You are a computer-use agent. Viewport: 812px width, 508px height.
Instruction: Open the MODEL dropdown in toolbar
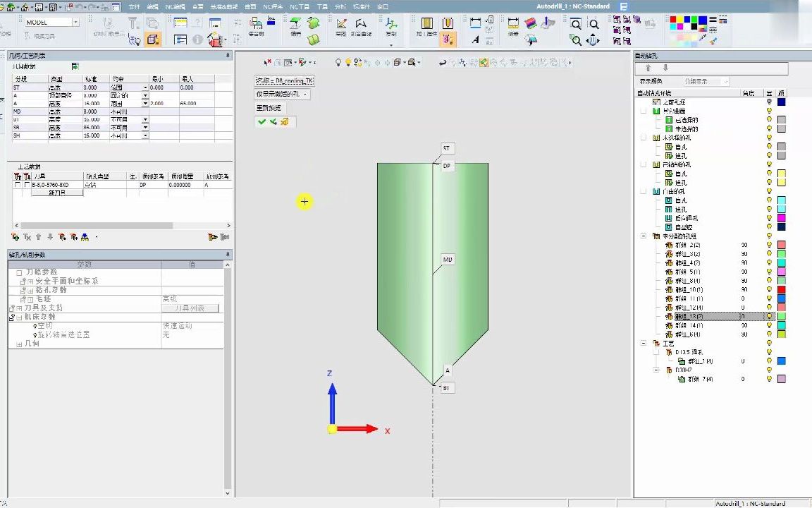click(75, 23)
